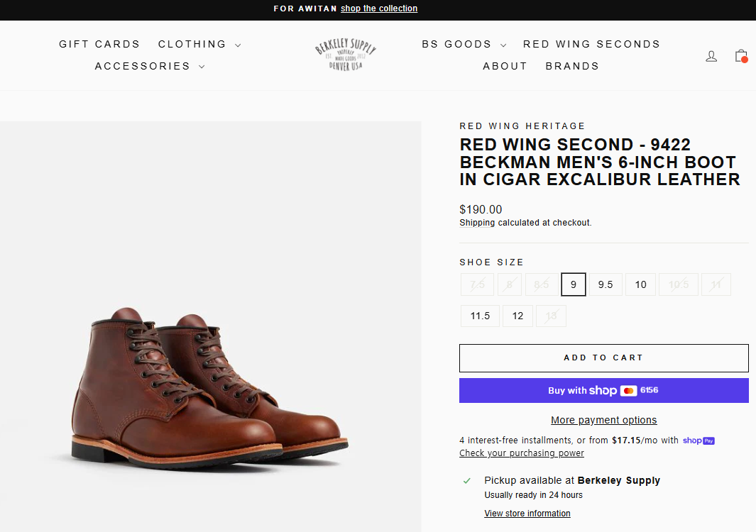Select shoe size 10
This screenshot has height=532, width=756.
coord(640,284)
